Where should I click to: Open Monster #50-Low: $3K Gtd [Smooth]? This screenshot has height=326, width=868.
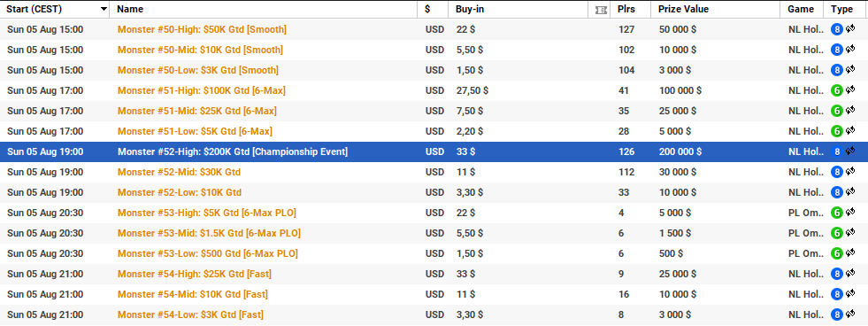point(197,70)
